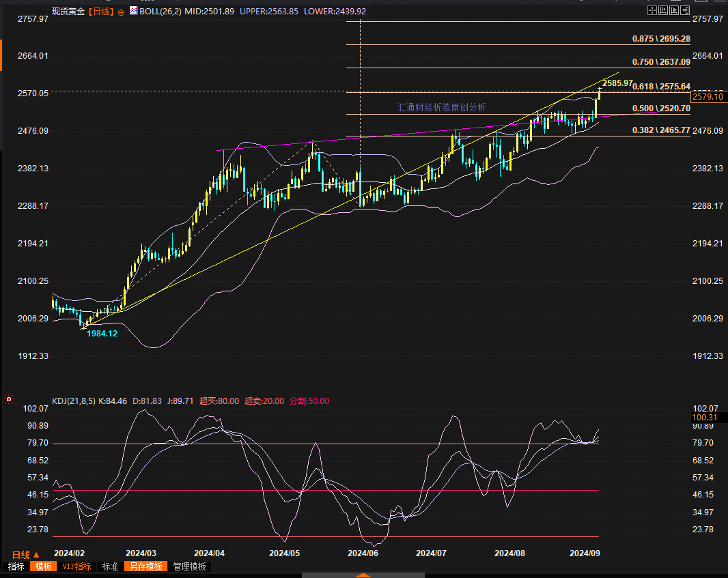The height and width of the screenshot is (578, 728).
Task: Switch to the 指标 tab
Action: point(16,566)
